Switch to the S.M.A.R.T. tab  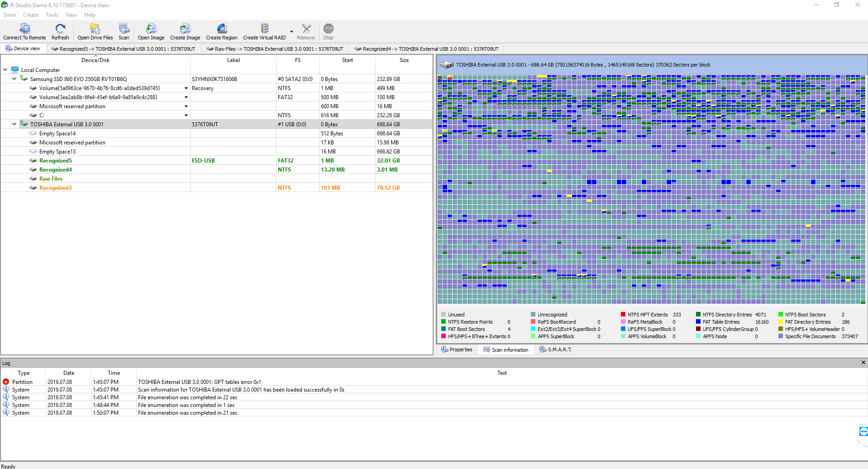click(556, 349)
